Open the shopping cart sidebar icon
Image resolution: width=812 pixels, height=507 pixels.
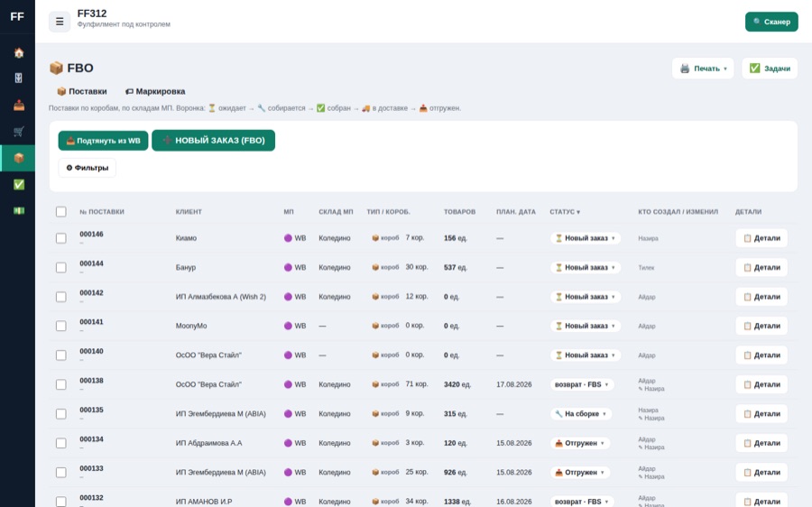pos(19,132)
